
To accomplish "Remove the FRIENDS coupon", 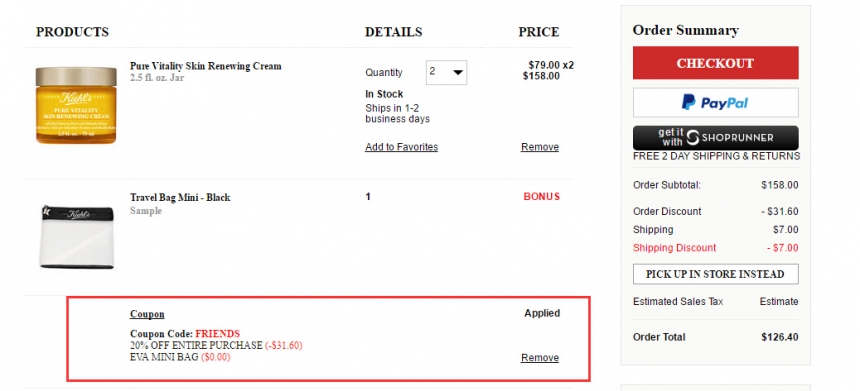I will pyautogui.click(x=540, y=358).
